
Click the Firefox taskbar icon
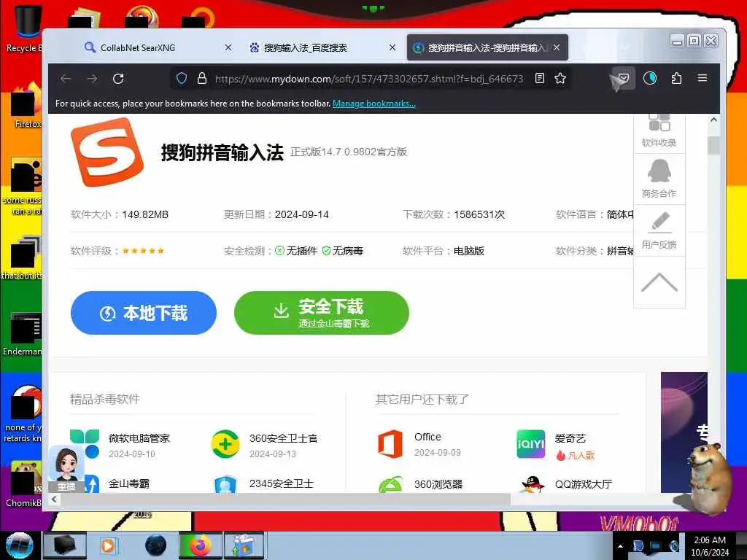tap(201, 545)
